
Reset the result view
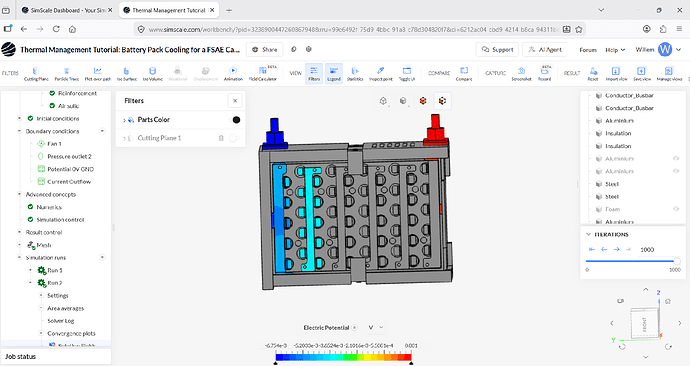[593, 73]
